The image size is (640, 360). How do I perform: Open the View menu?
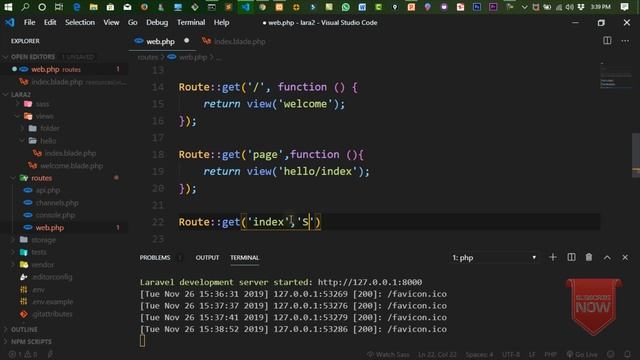pos(111,22)
